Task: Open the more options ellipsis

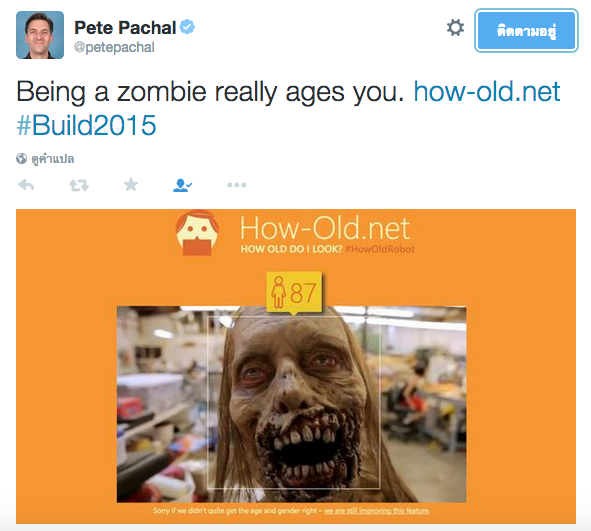Action: click(237, 185)
